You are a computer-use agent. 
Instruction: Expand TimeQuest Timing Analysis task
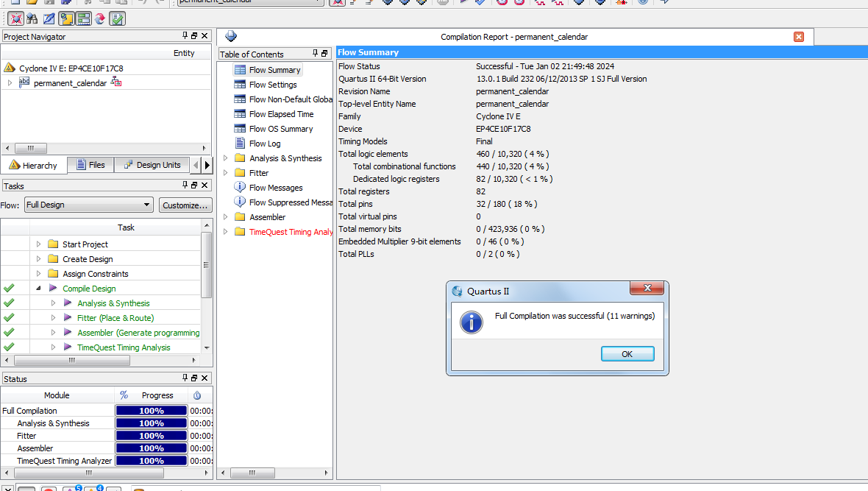click(53, 347)
